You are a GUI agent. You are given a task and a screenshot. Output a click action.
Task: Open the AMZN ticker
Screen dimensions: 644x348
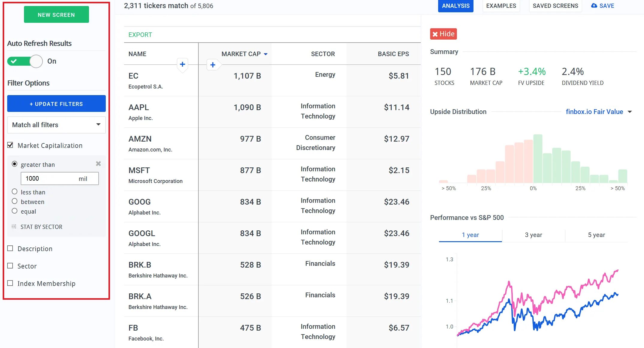click(x=140, y=139)
